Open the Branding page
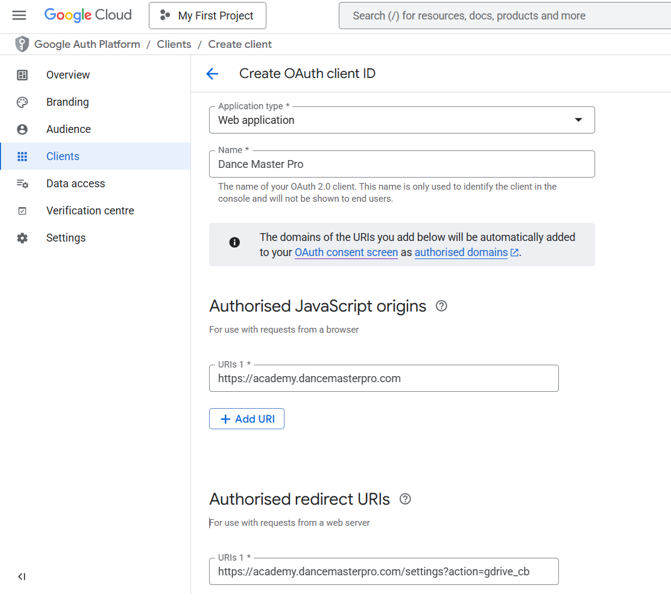This screenshot has height=605, width=671. [x=67, y=102]
